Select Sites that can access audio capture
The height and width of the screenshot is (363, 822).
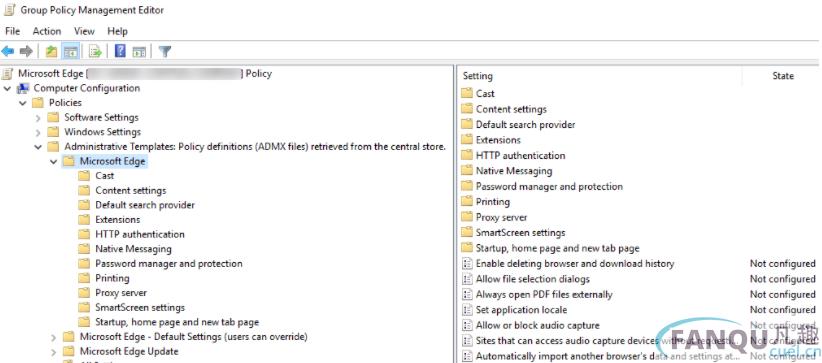[x=608, y=341]
